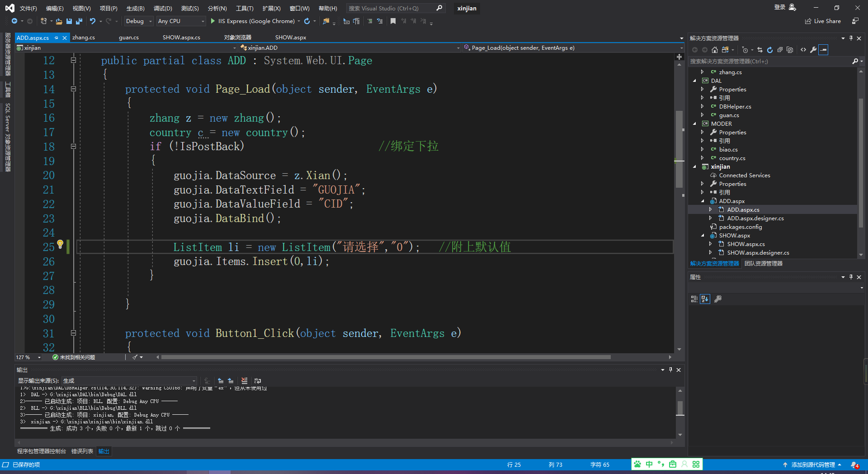The height and width of the screenshot is (474, 868).
Task: Go to next message in Output window
Action: click(x=231, y=381)
